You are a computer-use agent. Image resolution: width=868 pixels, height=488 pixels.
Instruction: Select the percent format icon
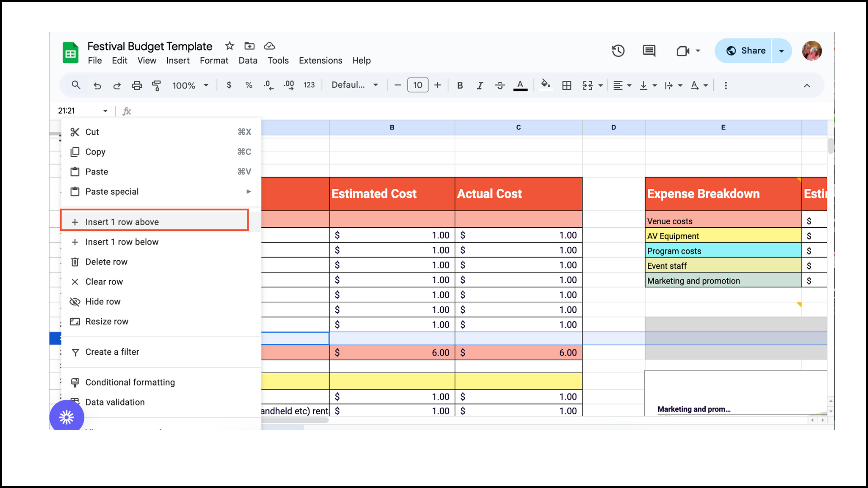249,85
